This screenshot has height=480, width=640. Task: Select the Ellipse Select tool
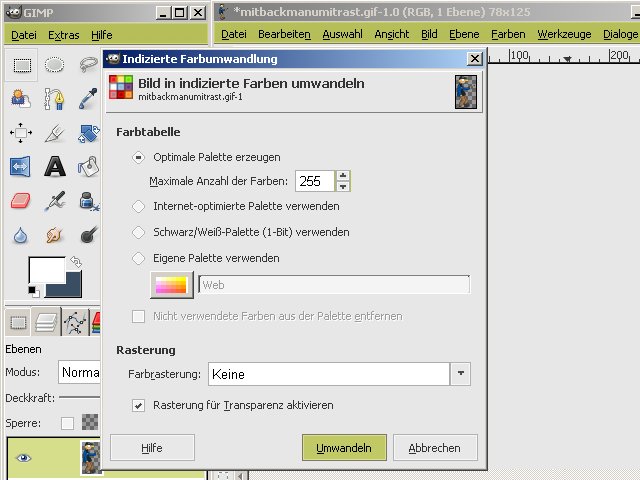54,64
